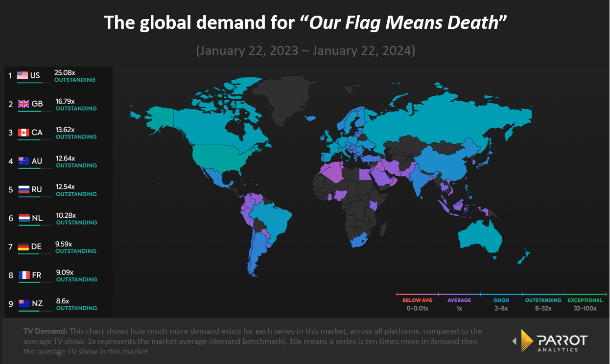The height and width of the screenshot is (364, 610).
Task: Select the Australian flag icon
Action: coord(24,161)
